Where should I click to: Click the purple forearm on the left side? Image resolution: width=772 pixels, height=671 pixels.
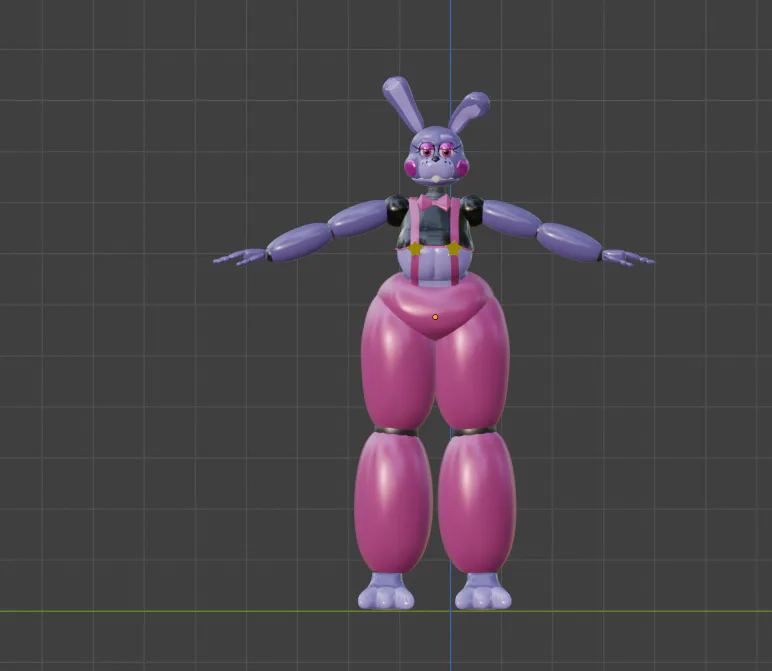coord(299,242)
